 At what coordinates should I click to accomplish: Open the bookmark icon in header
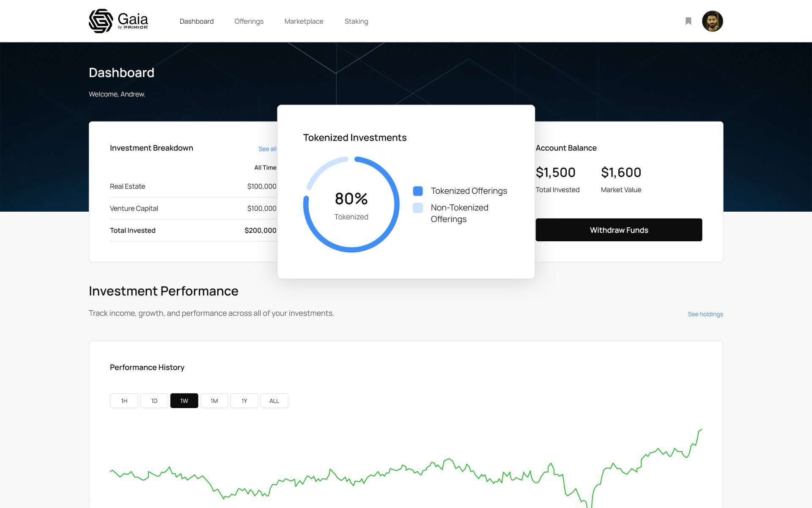tap(688, 21)
